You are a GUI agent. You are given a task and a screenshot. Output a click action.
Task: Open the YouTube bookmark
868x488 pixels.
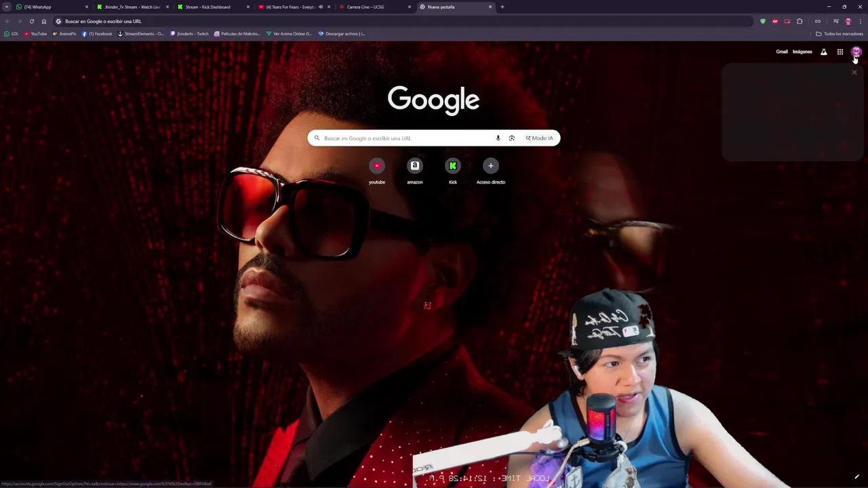pos(35,34)
